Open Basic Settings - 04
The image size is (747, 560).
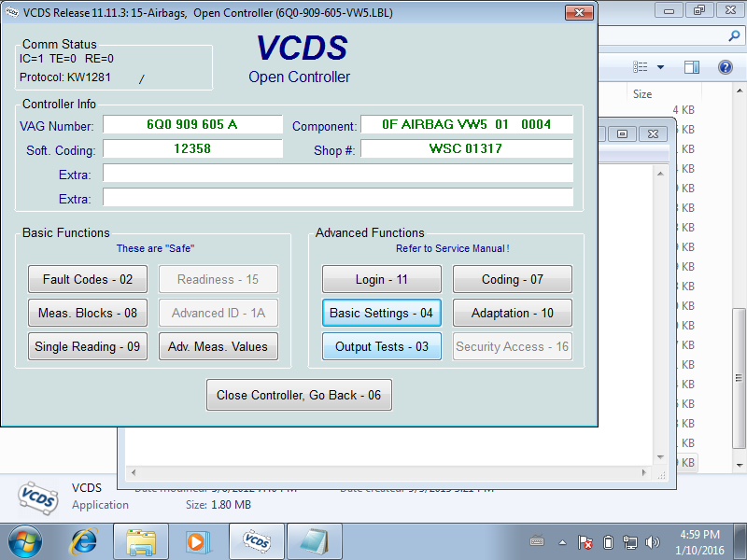381,313
